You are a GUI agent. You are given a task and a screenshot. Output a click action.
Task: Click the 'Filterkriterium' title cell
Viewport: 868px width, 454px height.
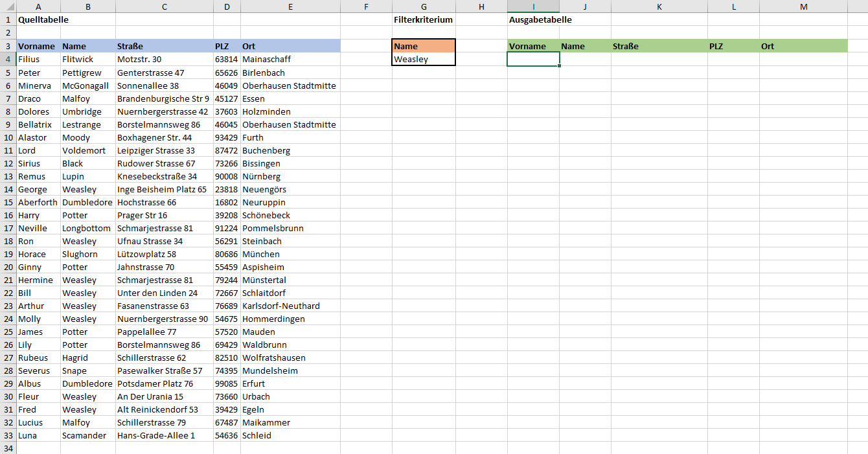424,19
